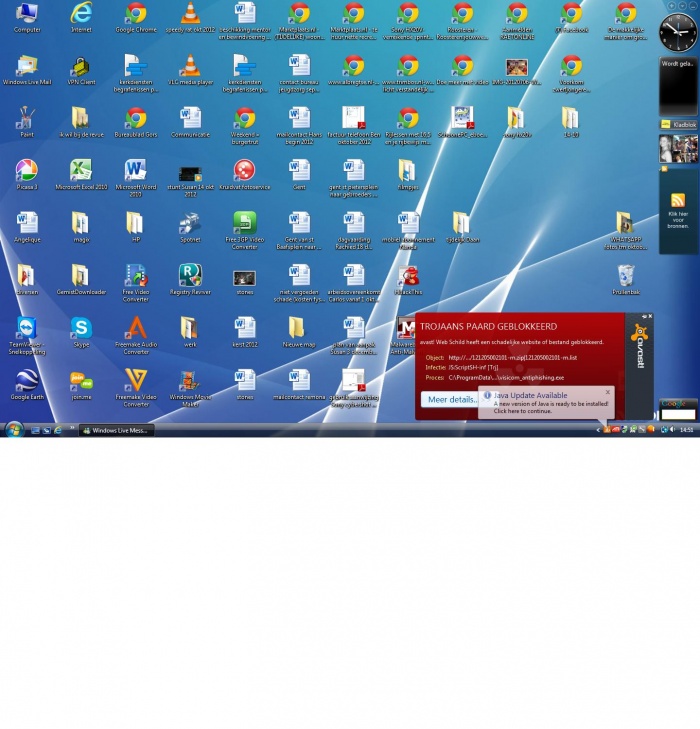Image resolution: width=700 pixels, height=729 pixels.
Task: Open the 'ik wil bij de revue' folder
Action: [81, 123]
